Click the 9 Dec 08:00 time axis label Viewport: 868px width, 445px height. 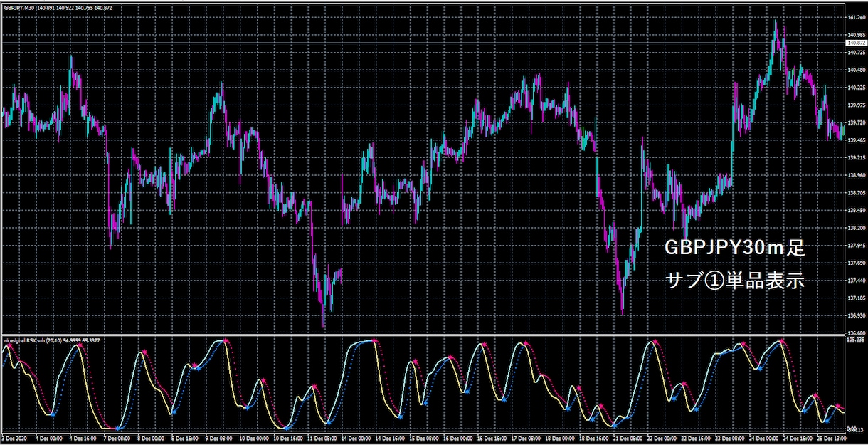pyautogui.click(x=218, y=439)
